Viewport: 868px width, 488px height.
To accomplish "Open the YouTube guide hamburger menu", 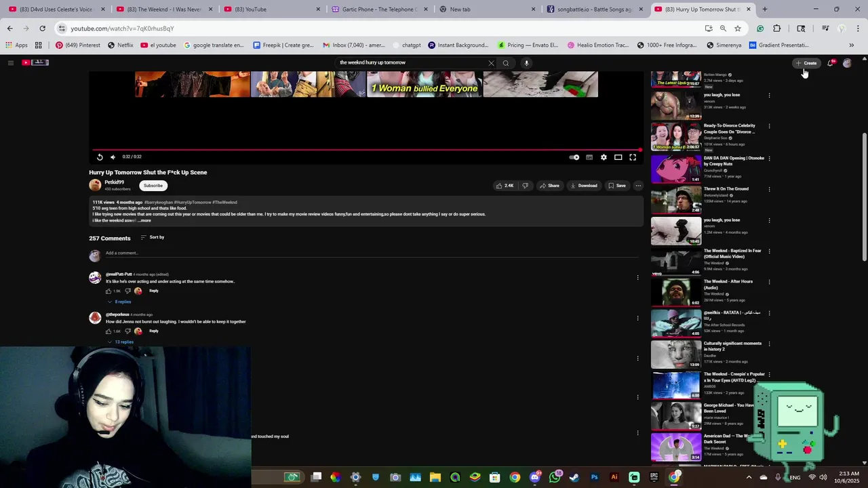I will coord(11,63).
